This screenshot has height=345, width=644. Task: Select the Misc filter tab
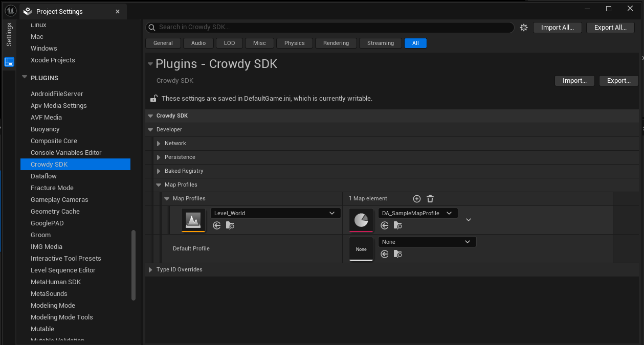[x=260, y=43]
